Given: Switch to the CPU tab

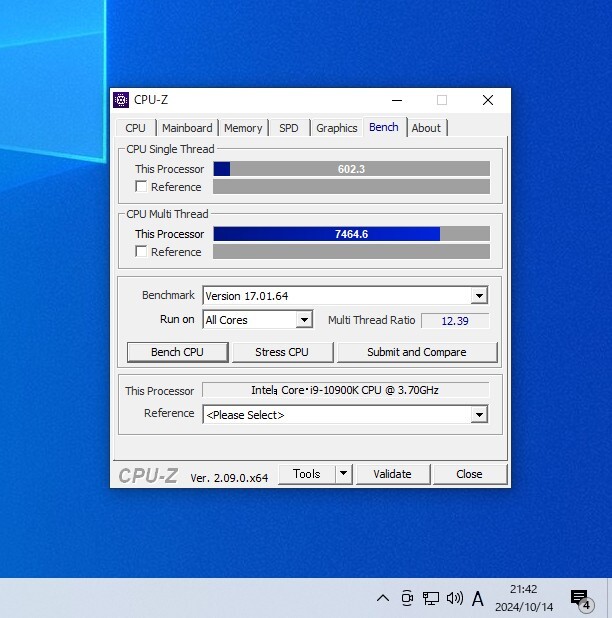Looking at the screenshot, I should [136, 128].
